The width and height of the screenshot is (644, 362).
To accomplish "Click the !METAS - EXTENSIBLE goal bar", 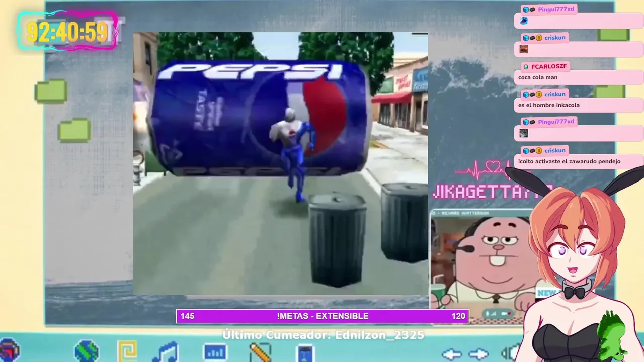I will pos(323,316).
